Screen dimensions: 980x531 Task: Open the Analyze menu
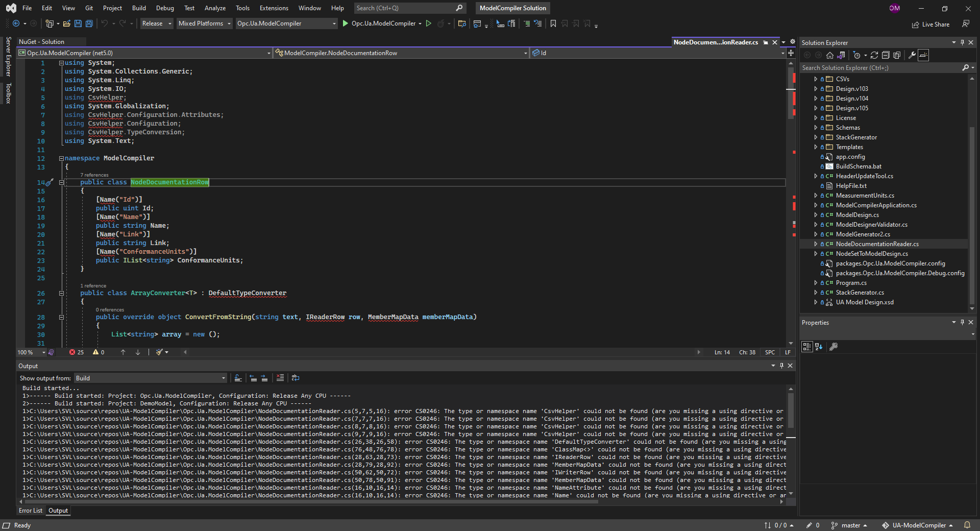215,8
